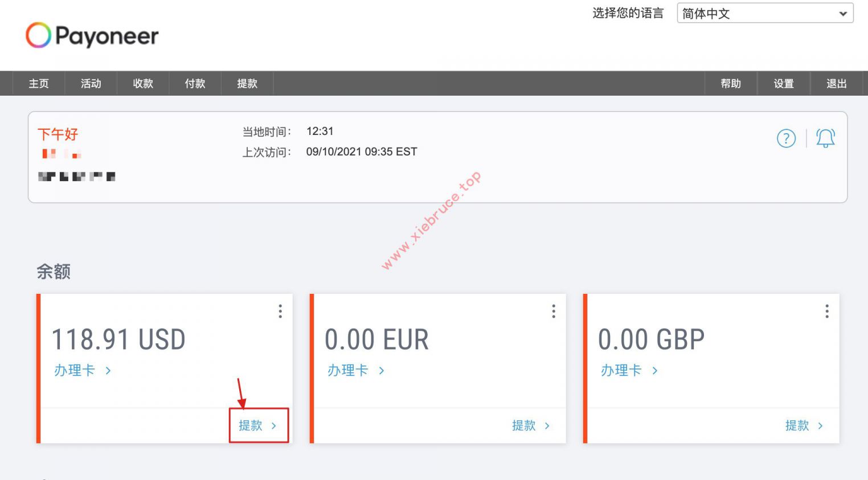This screenshot has width=868, height=480.
Task: Click last visit 09/10/2021 09:35 EST
Action: click(362, 152)
